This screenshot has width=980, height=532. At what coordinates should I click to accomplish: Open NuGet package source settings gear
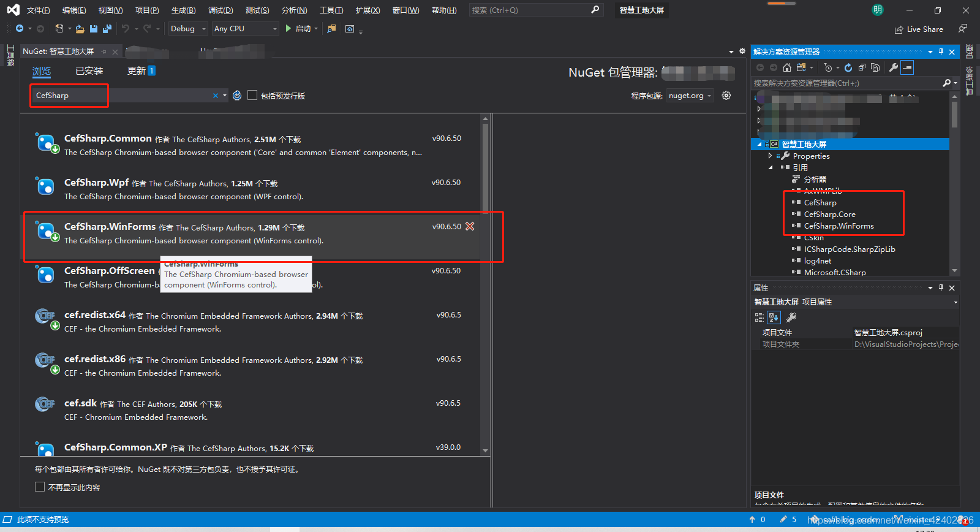coord(726,96)
